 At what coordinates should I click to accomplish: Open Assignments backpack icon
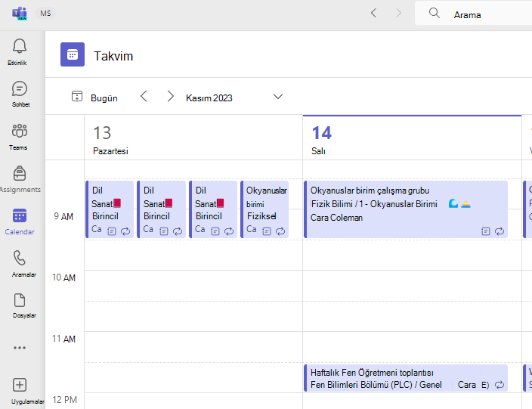point(20,173)
